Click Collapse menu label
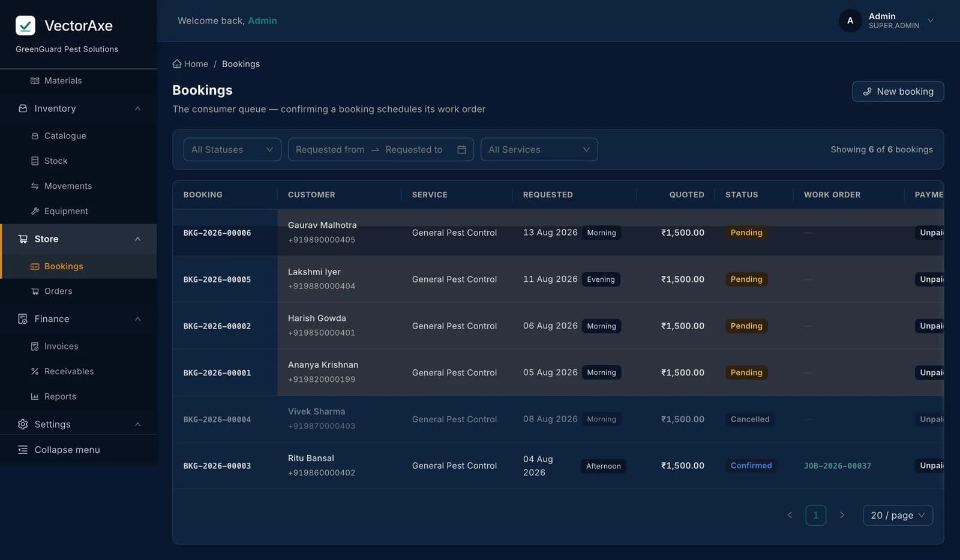The height and width of the screenshot is (560, 960). pyautogui.click(x=67, y=450)
